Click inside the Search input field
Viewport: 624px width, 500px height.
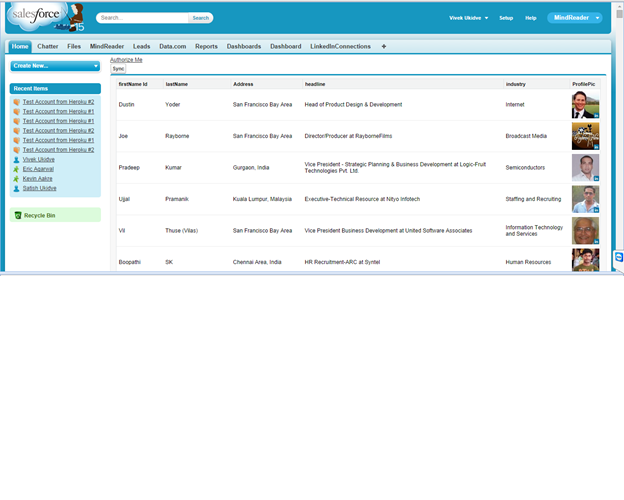143,18
